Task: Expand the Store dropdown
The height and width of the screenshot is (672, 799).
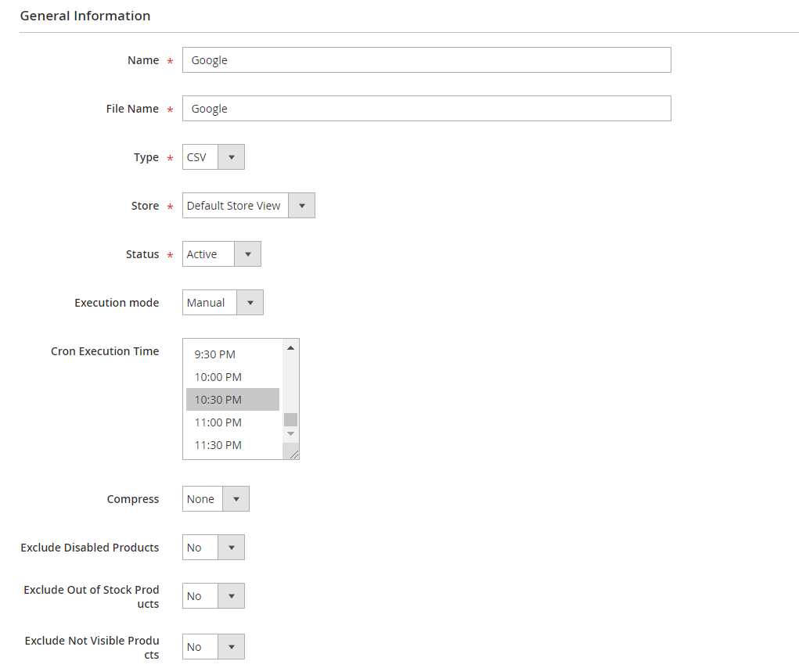Action: (x=248, y=206)
